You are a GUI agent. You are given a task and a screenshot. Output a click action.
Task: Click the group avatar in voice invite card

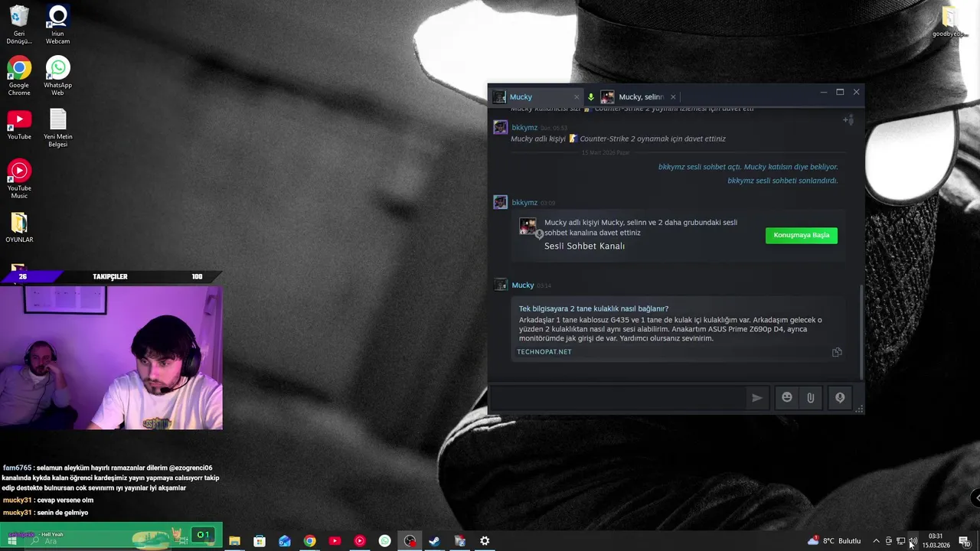(x=528, y=227)
